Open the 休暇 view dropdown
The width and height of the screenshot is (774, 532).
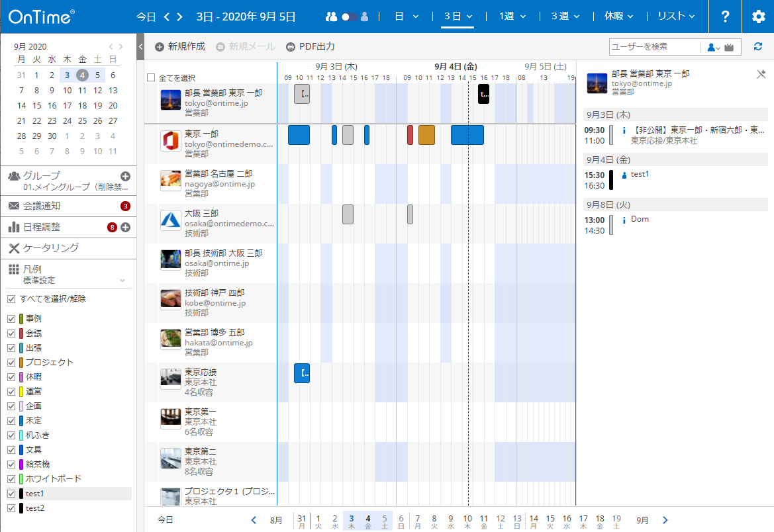point(618,17)
